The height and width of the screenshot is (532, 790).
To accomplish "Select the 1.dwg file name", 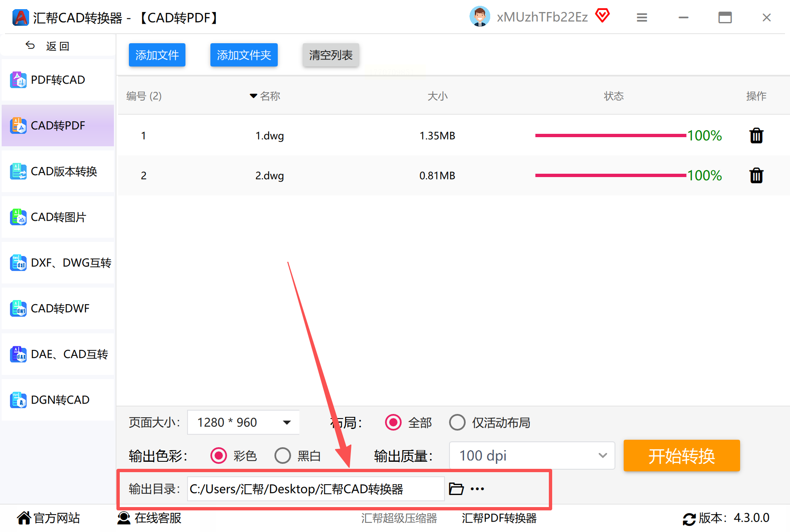I will 269,136.
